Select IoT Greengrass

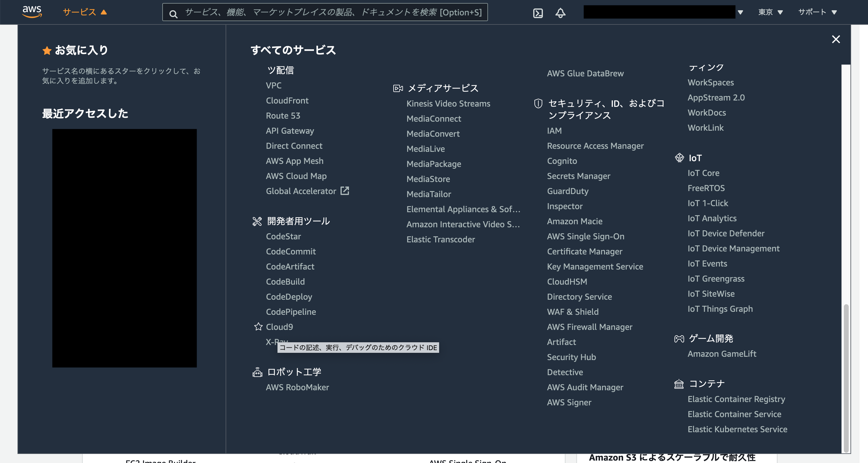point(716,279)
